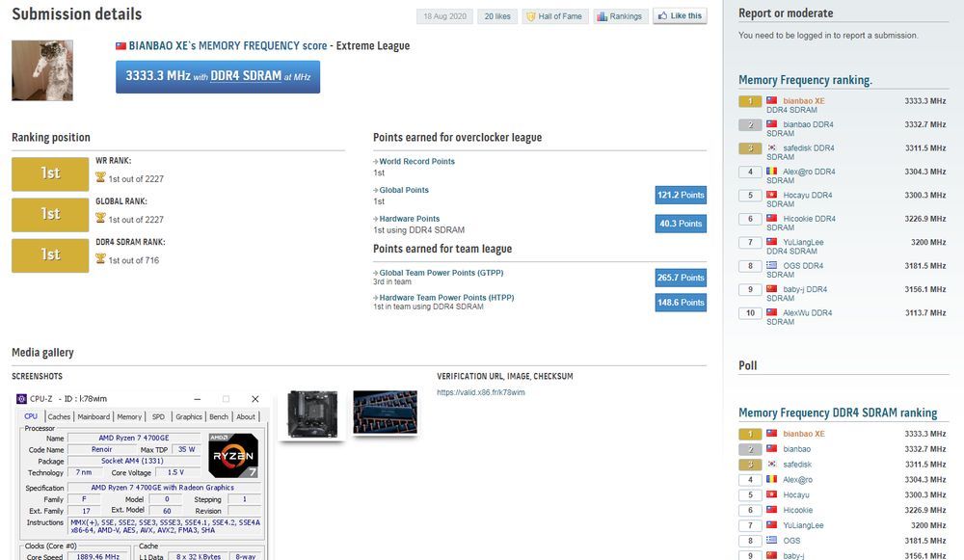Switch to About tab in CPU-Z
The height and width of the screenshot is (560, 964).
246,416
